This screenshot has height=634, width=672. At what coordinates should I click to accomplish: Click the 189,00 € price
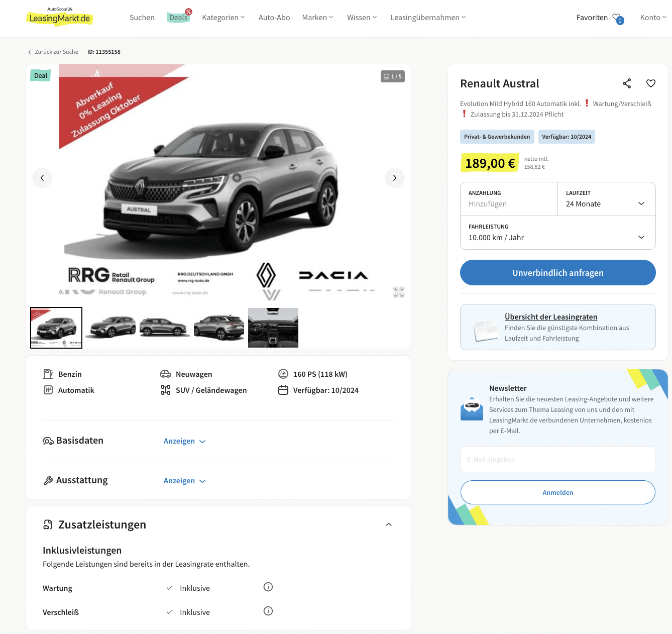click(x=490, y=163)
